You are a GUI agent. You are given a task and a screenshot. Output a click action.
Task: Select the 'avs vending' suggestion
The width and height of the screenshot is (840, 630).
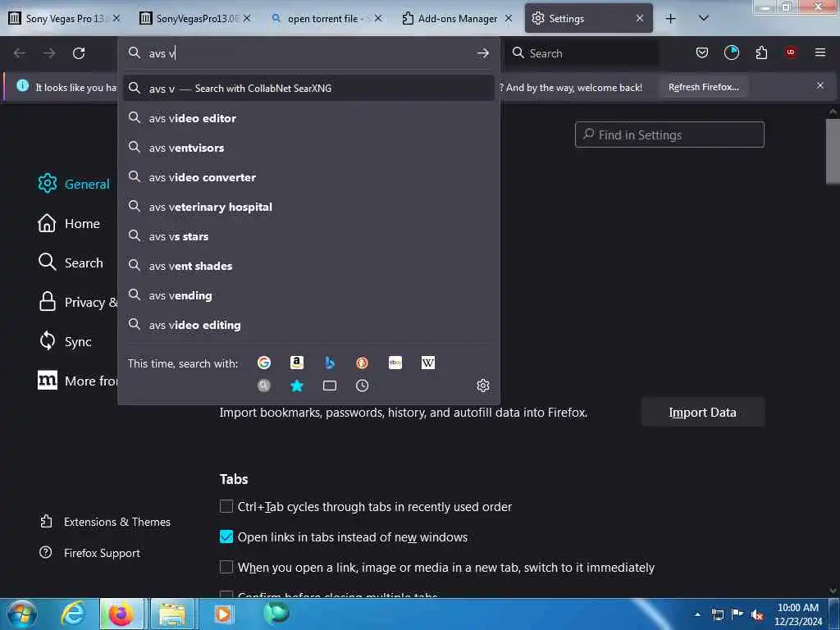(x=308, y=295)
